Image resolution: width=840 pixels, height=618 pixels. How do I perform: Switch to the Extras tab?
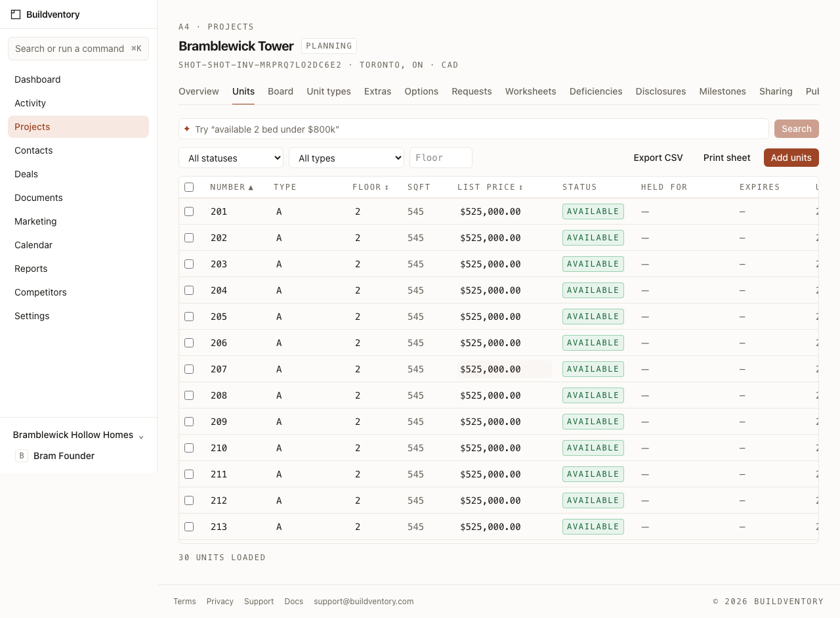(377, 91)
